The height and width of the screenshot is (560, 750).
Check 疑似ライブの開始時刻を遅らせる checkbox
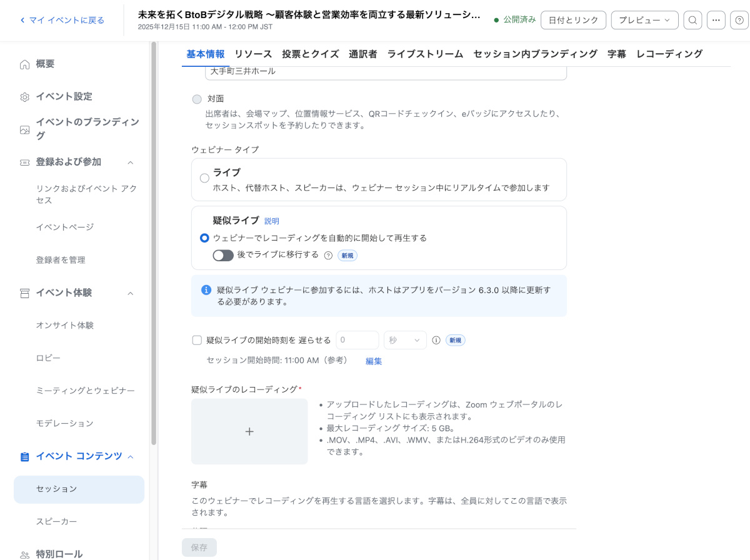[197, 341]
